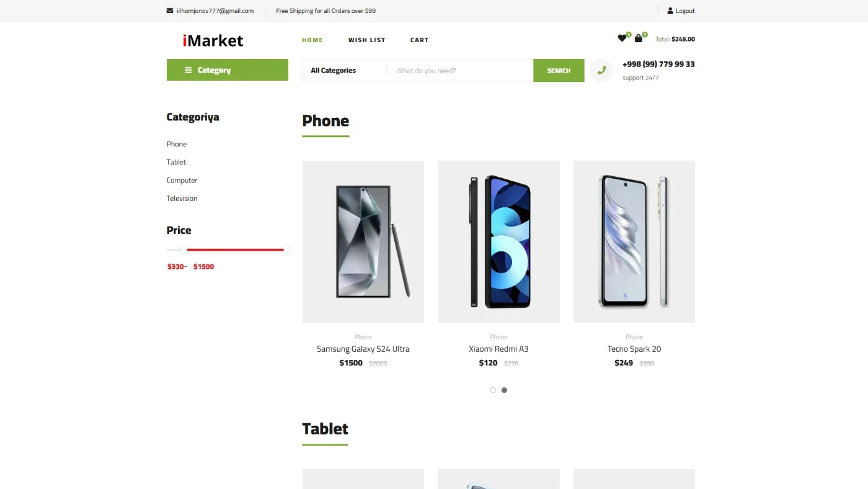The height and width of the screenshot is (489, 868).
Task: Click the hamburger icon in Category button
Action: (x=188, y=70)
